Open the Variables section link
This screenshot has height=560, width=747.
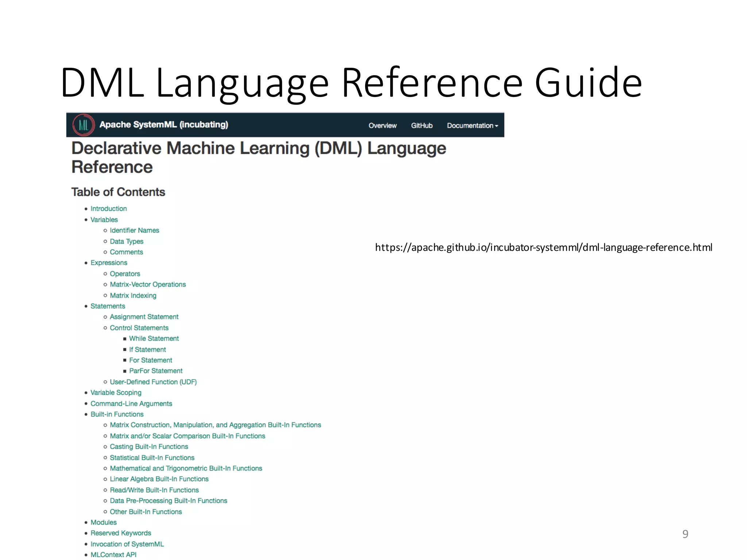pyautogui.click(x=104, y=219)
